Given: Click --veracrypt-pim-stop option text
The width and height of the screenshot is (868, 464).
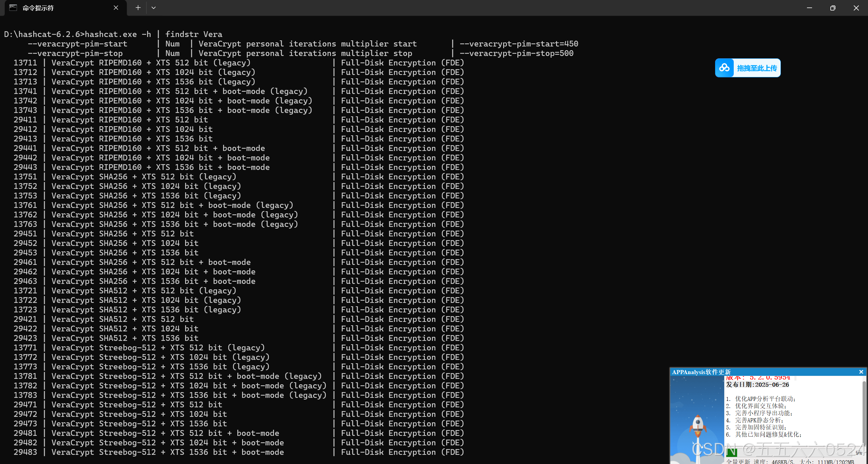Looking at the screenshot, I should click(x=75, y=53).
